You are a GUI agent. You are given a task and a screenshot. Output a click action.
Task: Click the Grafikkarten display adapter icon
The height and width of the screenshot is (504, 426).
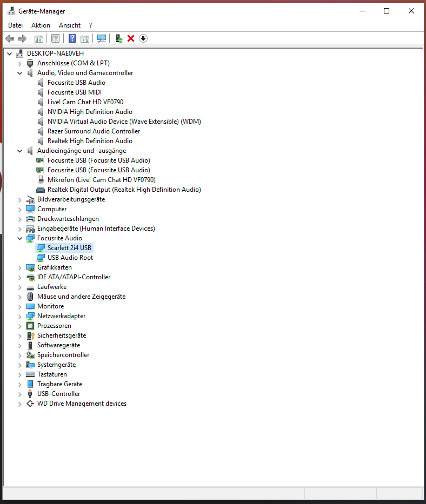(x=30, y=267)
